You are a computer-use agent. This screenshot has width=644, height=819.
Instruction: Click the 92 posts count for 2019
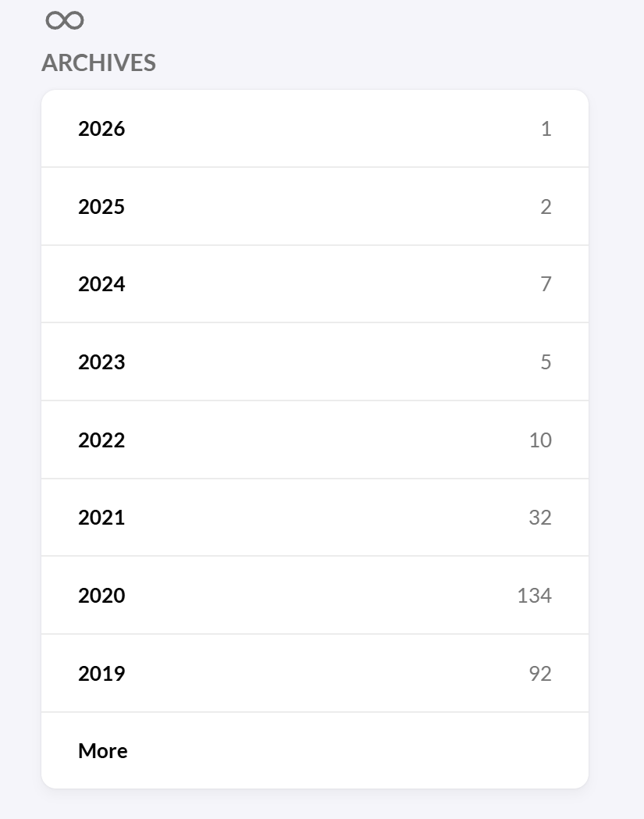(x=540, y=674)
